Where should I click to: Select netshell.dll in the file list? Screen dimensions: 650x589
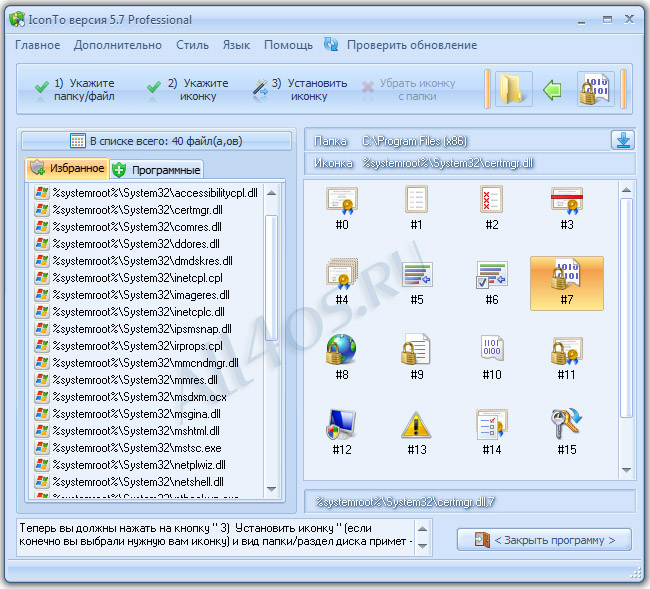point(129,482)
